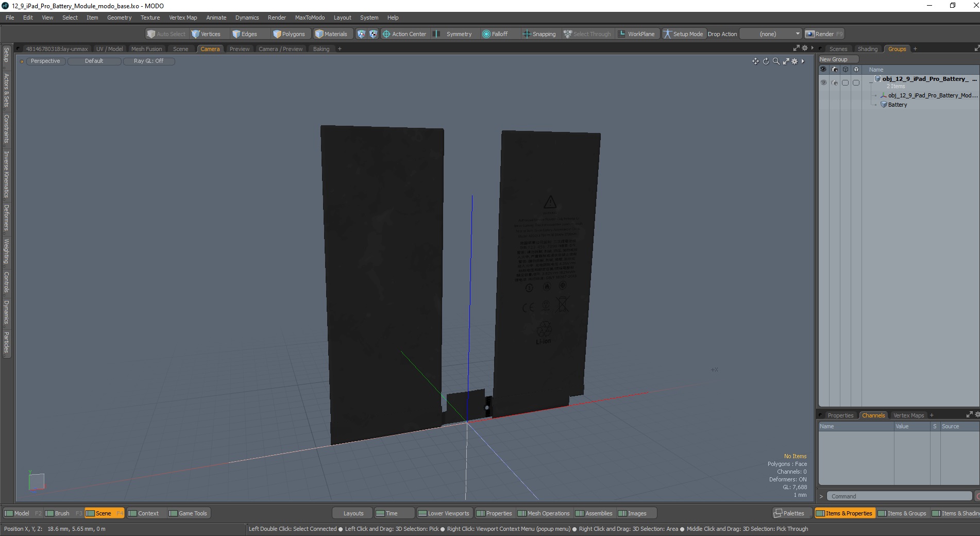Toggle first checkbox in group row
The image size is (980, 536).
point(845,82)
